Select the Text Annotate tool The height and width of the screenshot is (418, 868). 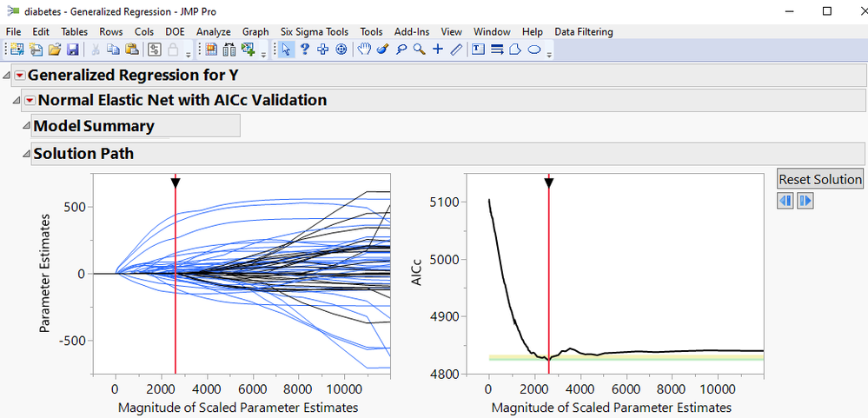pyautogui.click(x=478, y=50)
